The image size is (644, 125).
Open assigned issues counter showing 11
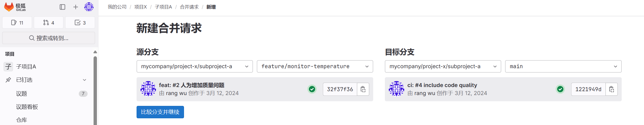17,23
